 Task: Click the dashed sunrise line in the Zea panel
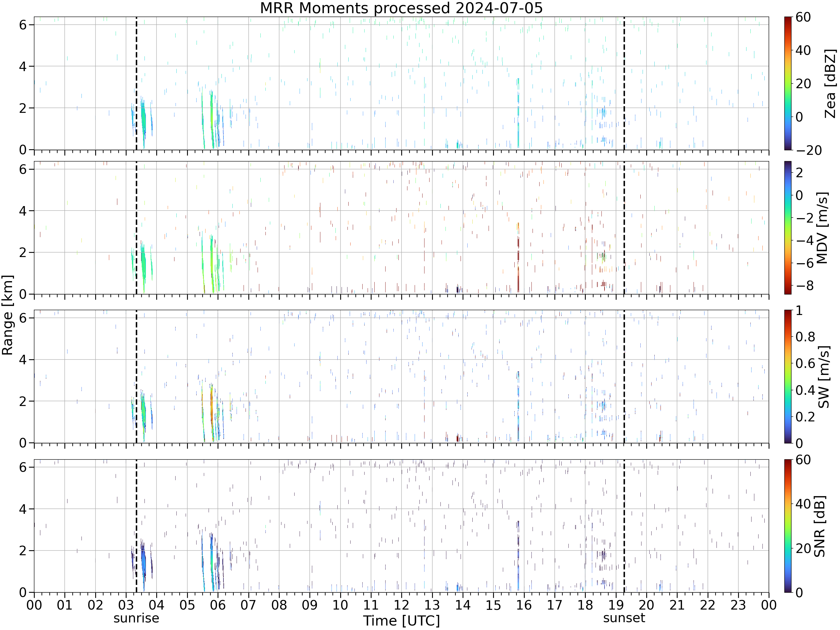tap(136, 83)
